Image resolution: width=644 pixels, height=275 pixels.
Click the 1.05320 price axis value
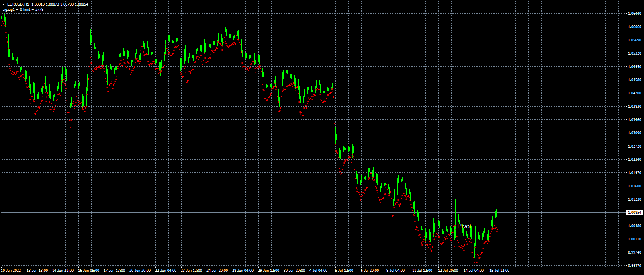[634, 53]
